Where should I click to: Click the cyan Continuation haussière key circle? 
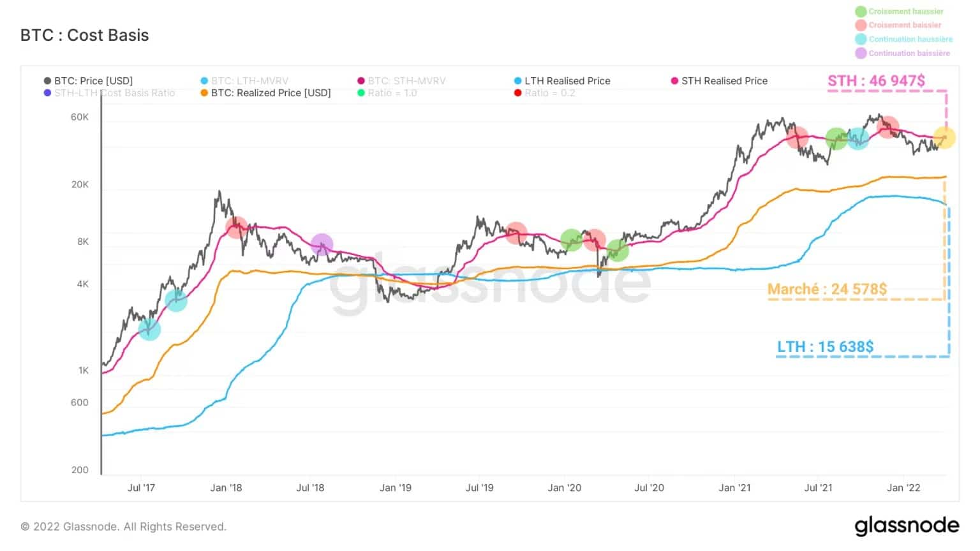coord(861,39)
